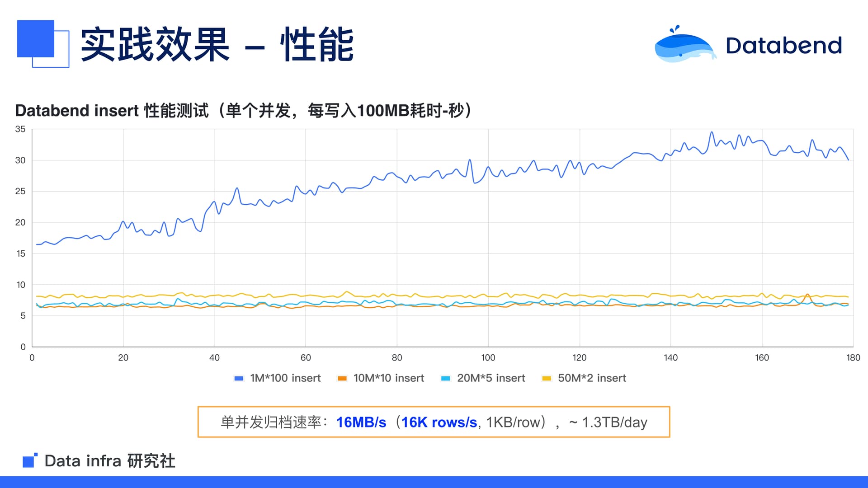Click the slide title '实践效果 – 性能'
The height and width of the screenshot is (488, 868).
(x=217, y=44)
